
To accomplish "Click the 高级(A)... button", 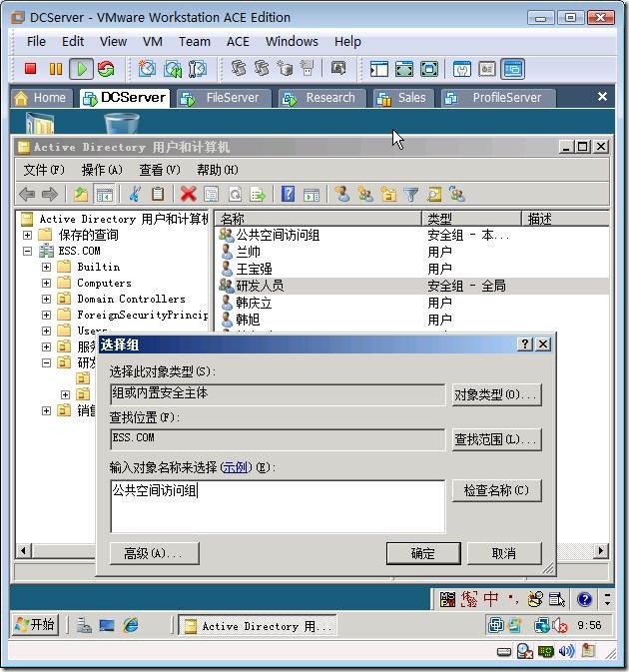I will (155, 554).
